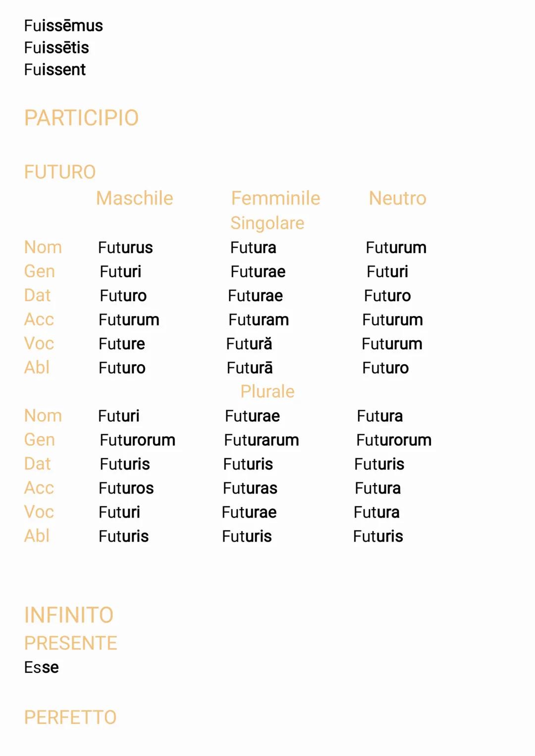The image size is (535, 756).
Task: Select the FUTURO subheading
Action: click(x=60, y=172)
